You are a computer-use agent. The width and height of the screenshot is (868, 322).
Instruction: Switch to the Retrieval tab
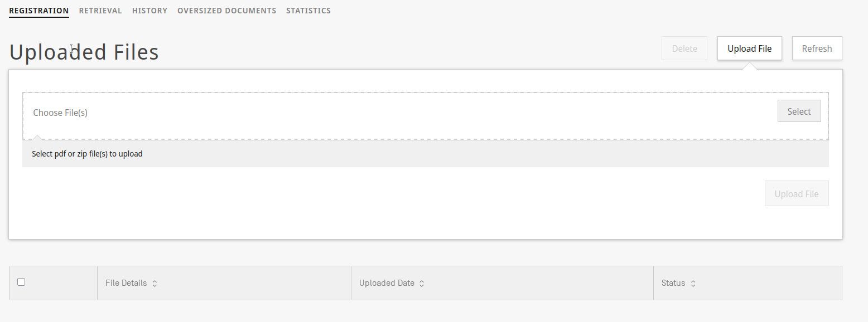pyautogui.click(x=100, y=11)
